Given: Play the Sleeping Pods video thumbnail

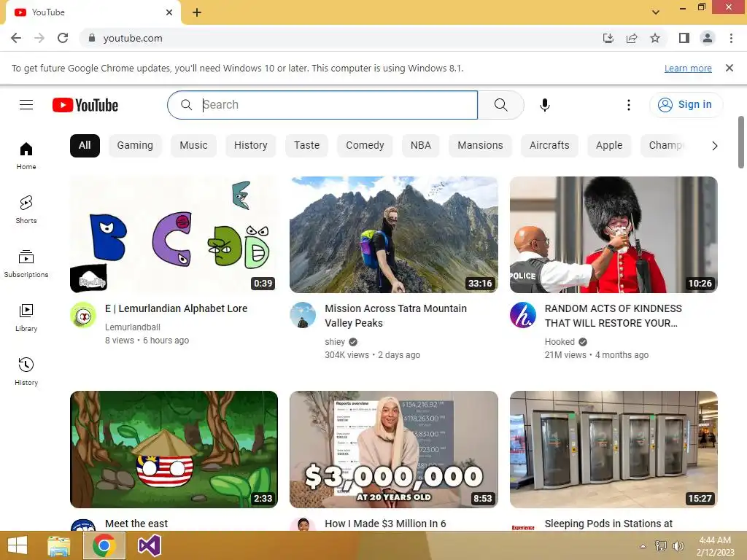Looking at the screenshot, I should (614, 449).
